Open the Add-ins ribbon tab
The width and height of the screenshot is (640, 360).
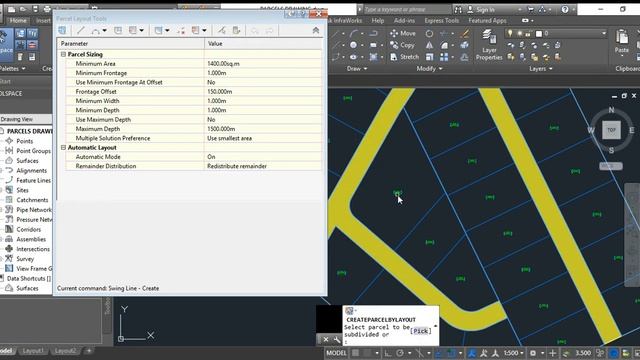(x=404, y=20)
